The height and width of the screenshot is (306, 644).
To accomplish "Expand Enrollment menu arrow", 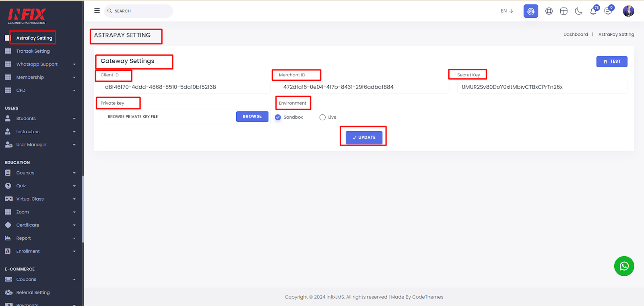I will [74, 251].
